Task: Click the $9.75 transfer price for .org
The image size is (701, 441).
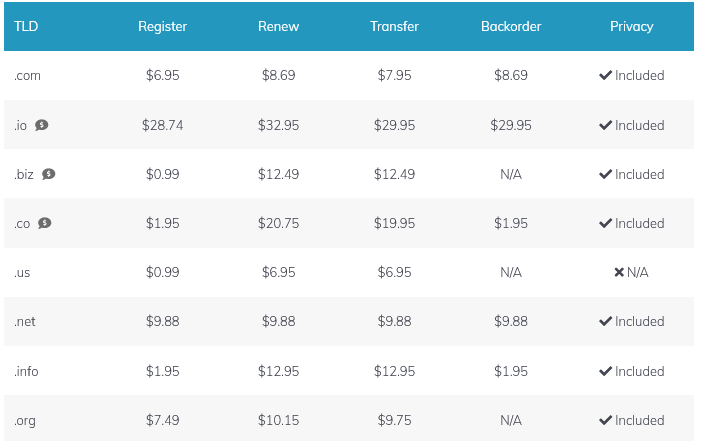Action: point(394,420)
